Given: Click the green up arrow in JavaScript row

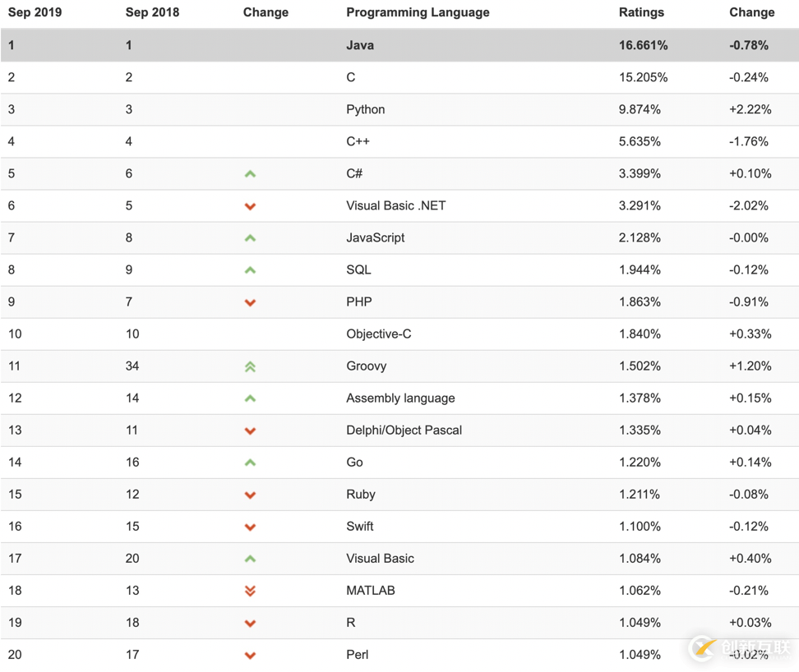Looking at the screenshot, I should 250,238.
